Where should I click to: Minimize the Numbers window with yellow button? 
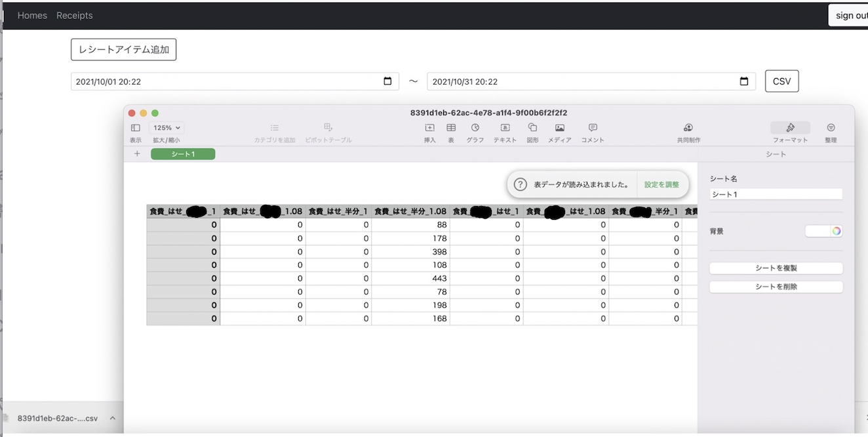(144, 113)
